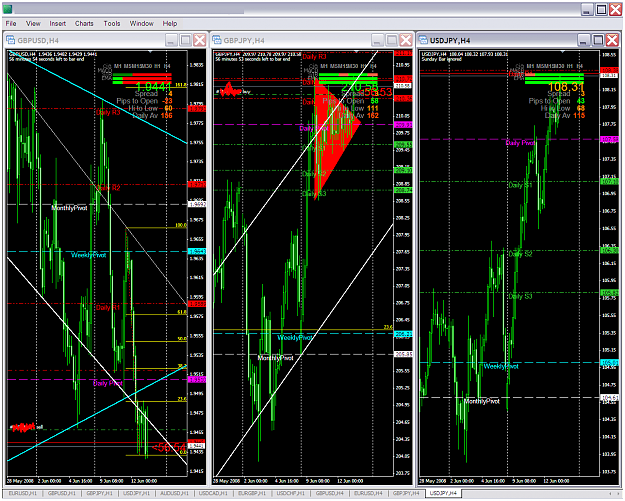Image resolution: width=625 pixels, height=501 pixels.
Task: Select the WeeklyPivot label on GBPJPY chart
Action: (295, 338)
